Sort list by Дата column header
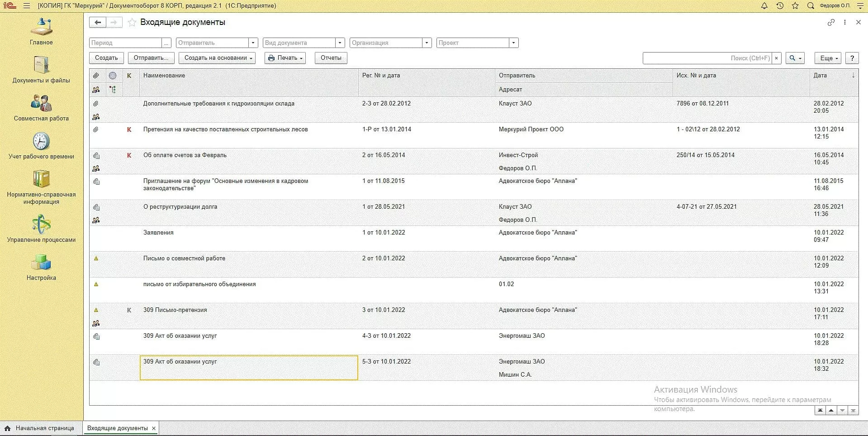 pyautogui.click(x=820, y=76)
